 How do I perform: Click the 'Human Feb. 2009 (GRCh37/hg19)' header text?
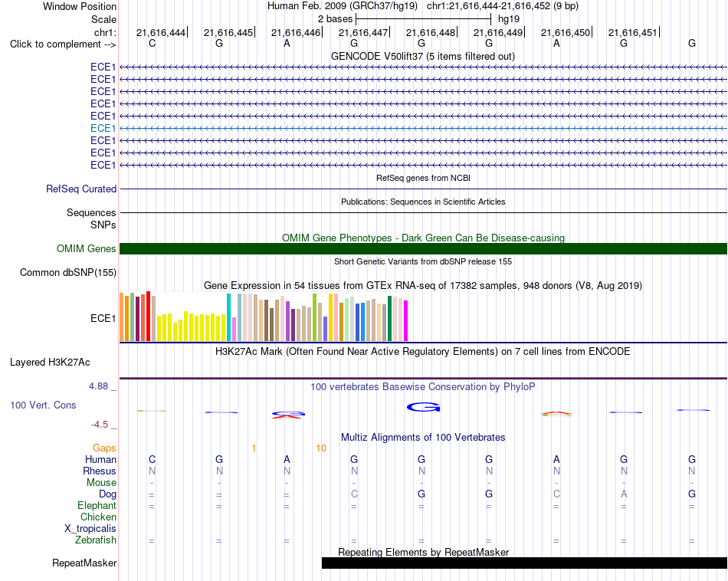(x=343, y=6)
